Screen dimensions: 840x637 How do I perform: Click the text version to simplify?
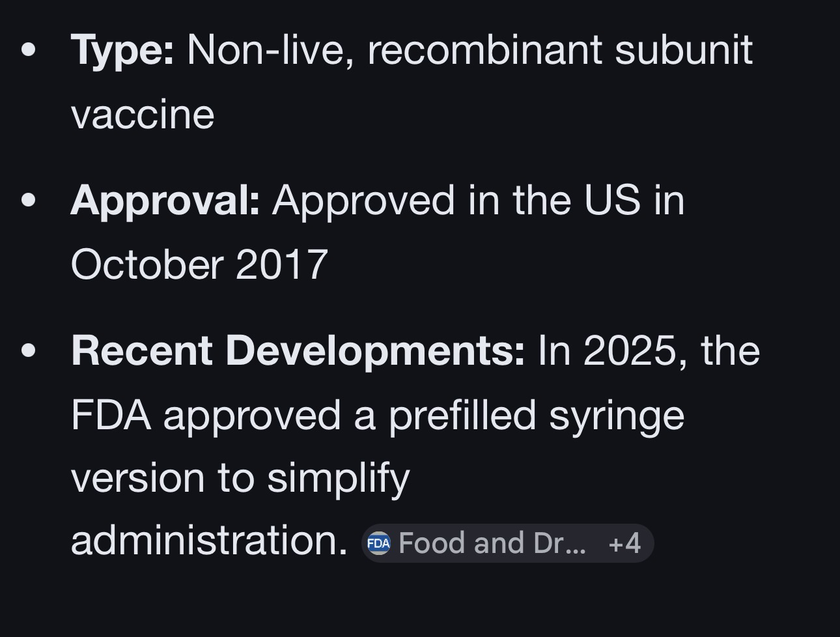click(240, 477)
